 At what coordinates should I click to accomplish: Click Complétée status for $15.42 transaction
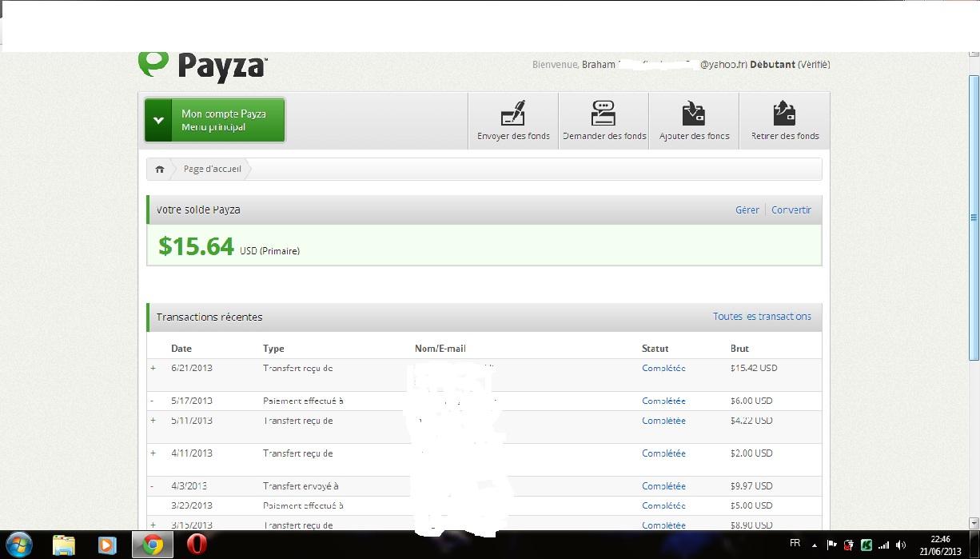[x=663, y=368]
